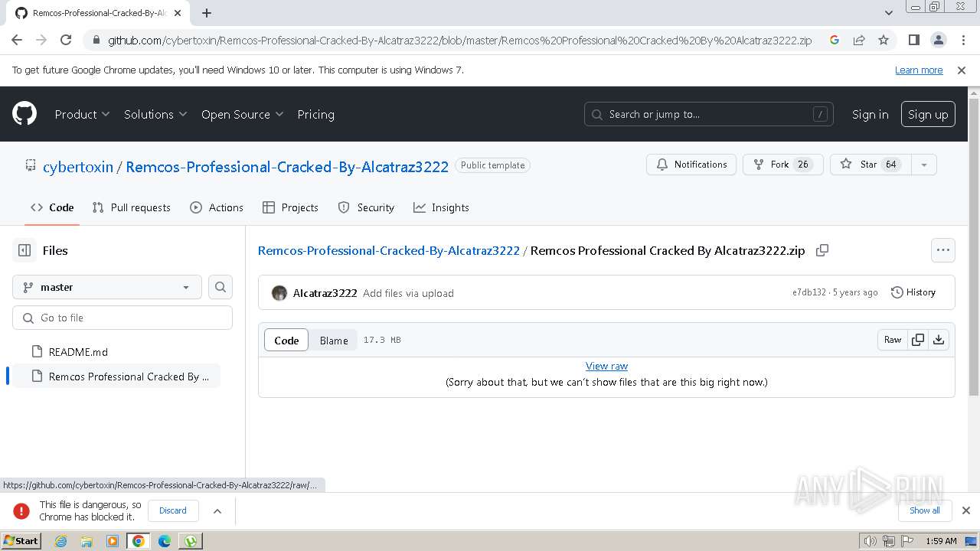Collapse the Files tree panel icon
The image size is (980, 551).
(x=24, y=250)
